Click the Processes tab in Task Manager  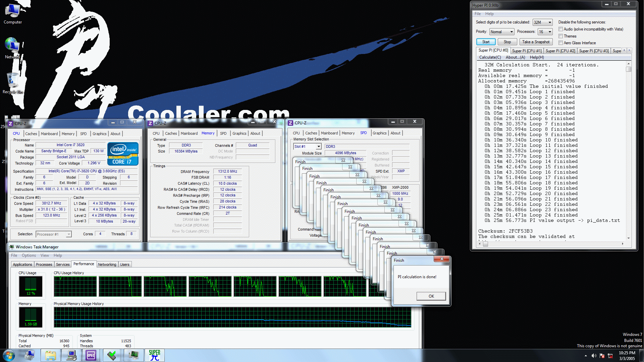[x=43, y=264]
